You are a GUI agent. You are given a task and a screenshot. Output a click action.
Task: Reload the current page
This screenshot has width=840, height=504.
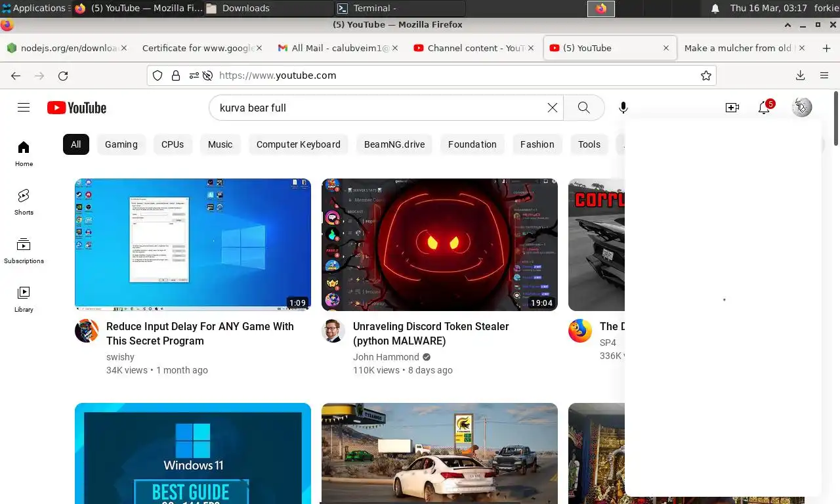pos(63,75)
